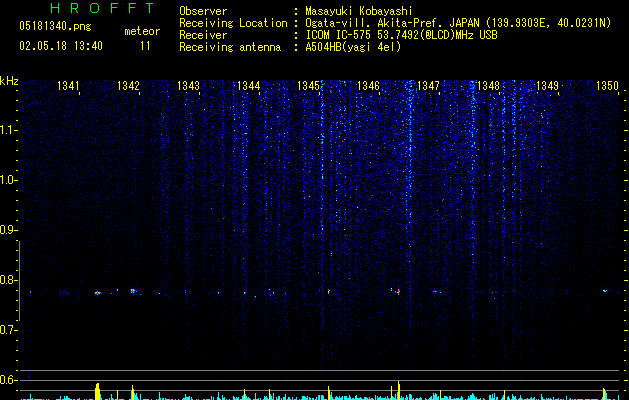Click the 0.6 frequency axis label
Screen dimensions: 629x400
click(8, 380)
